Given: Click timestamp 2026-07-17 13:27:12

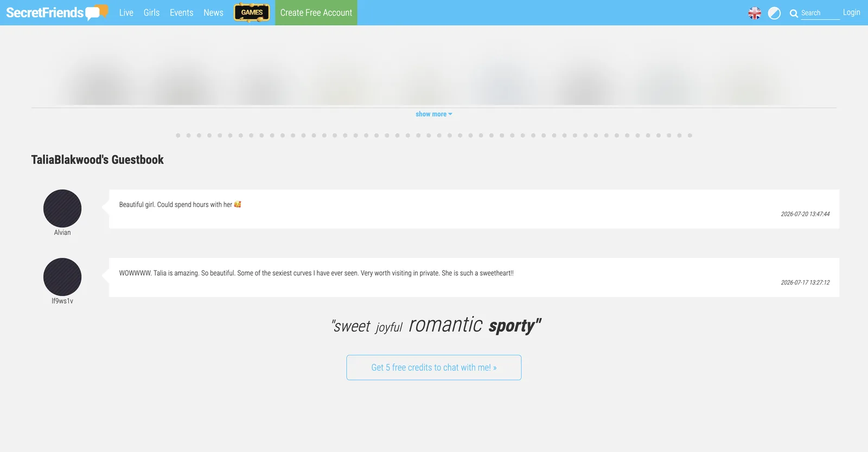Looking at the screenshot, I should 805,282.
